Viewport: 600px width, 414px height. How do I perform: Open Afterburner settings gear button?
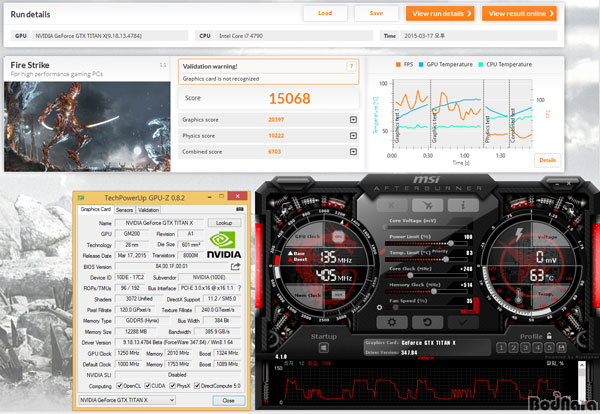pyautogui.click(x=392, y=322)
